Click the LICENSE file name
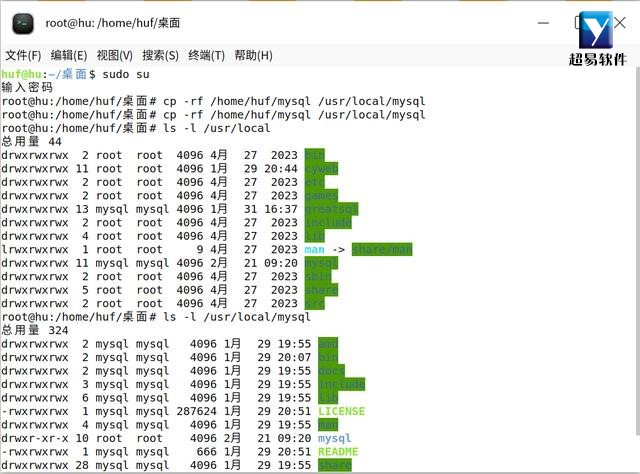Screen dimensions: 640x474 341,411
